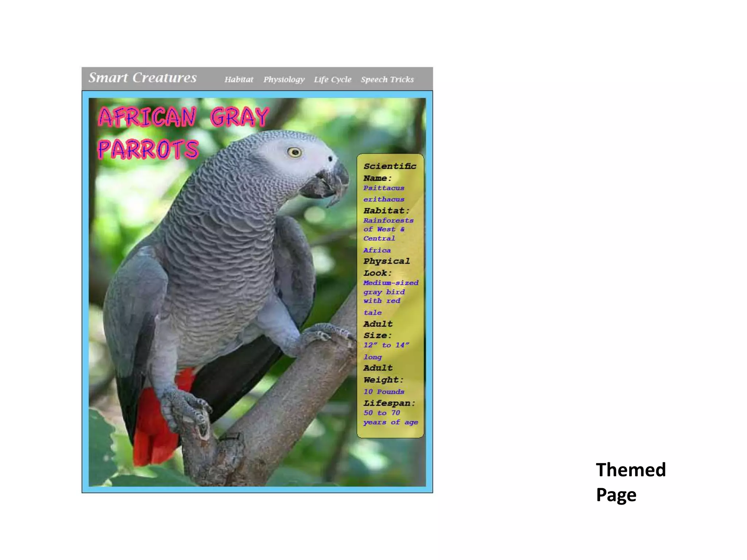Click the PARROTS heading word

click(x=148, y=149)
